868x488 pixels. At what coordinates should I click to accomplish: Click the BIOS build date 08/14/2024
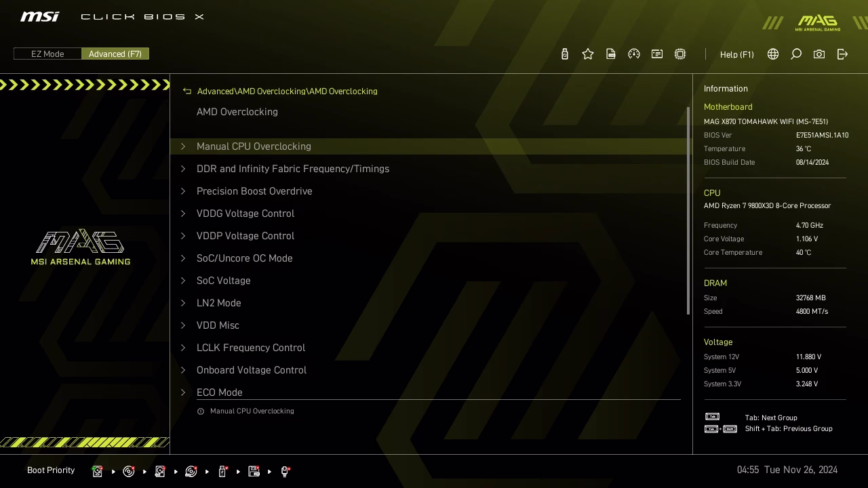pos(812,163)
